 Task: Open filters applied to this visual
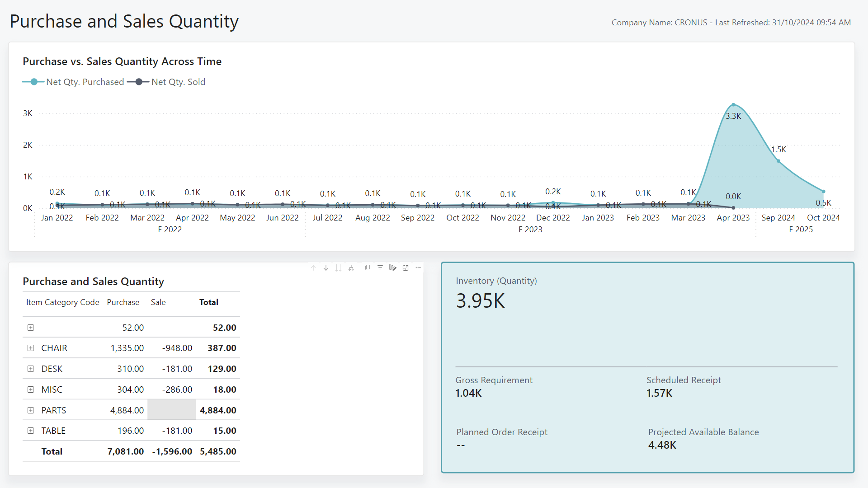click(380, 267)
